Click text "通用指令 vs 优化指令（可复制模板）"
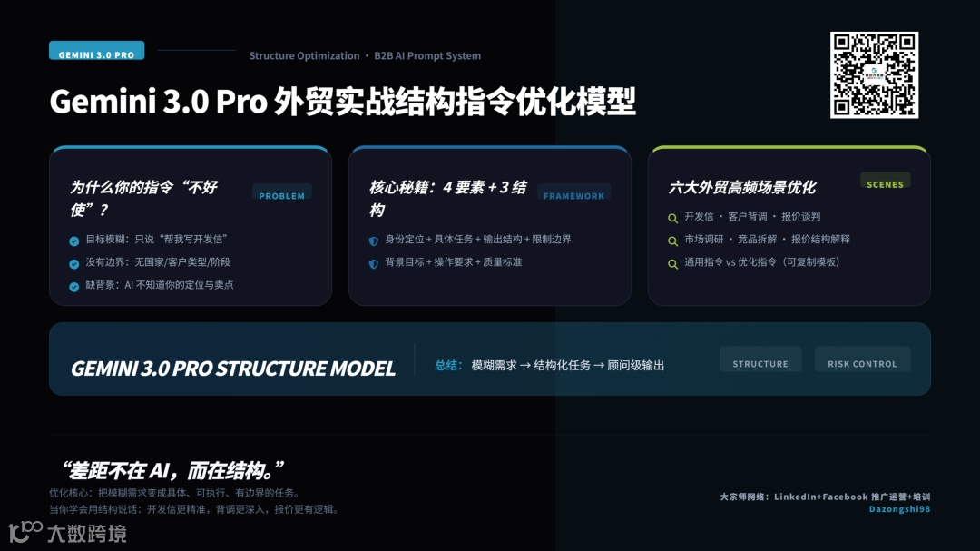This screenshot has width=980, height=551. click(x=762, y=262)
